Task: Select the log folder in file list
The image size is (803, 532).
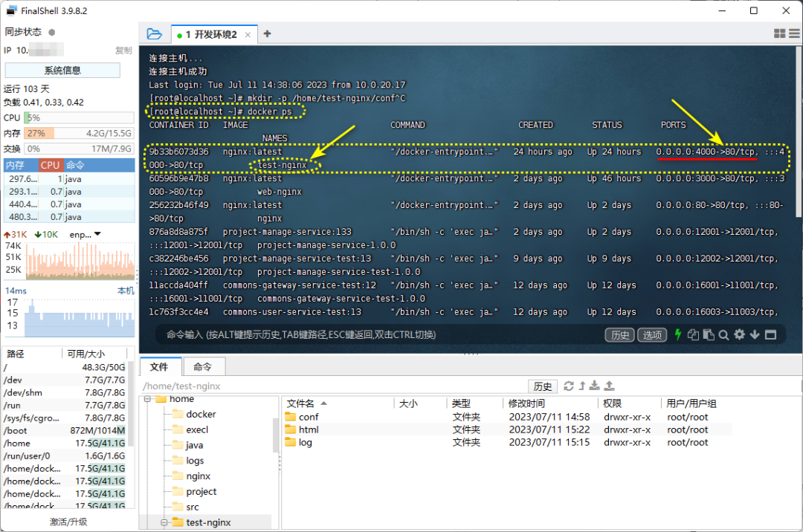Action: coord(305,443)
